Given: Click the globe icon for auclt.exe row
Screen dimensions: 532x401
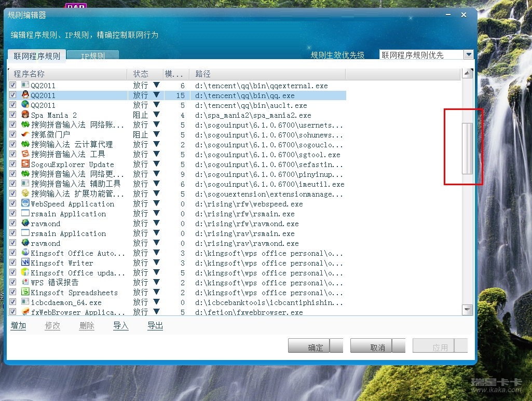Looking at the screenshot, I should pyautogui.click(x=25, y=104).
